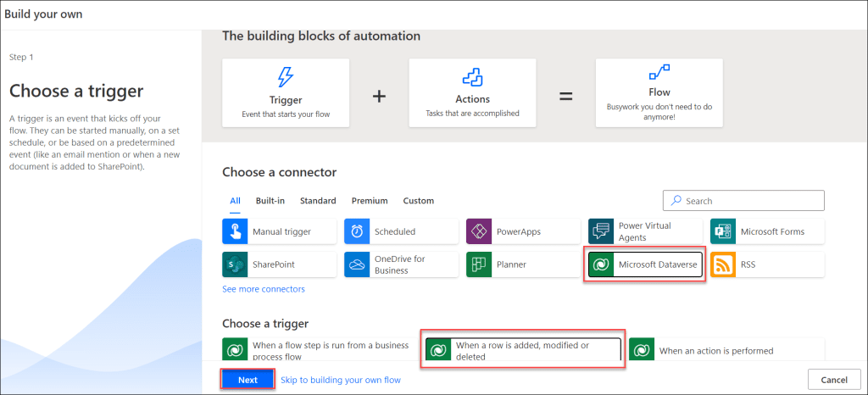868x395 pixels.
Task: Click the Microsoft Dataverse connector icon
Action: click(x=601, y=264)
